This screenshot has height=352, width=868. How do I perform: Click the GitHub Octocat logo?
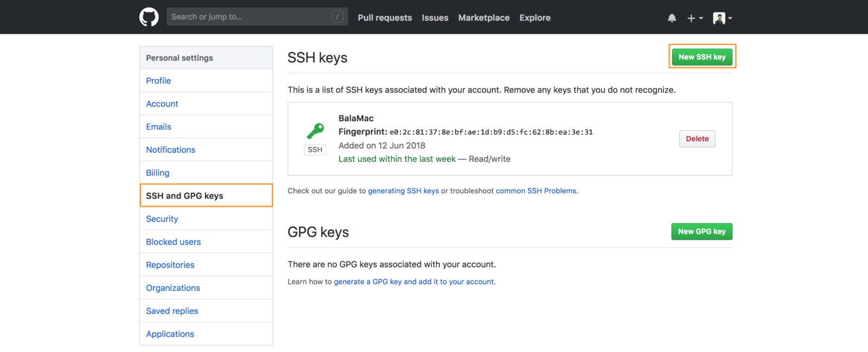(149, 17)
